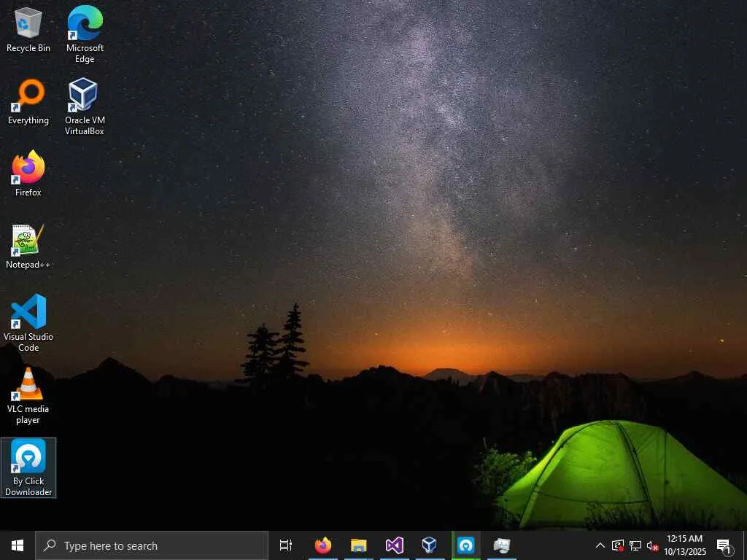
Task: Open the muted volume tray icon
Action: (653, 545)
